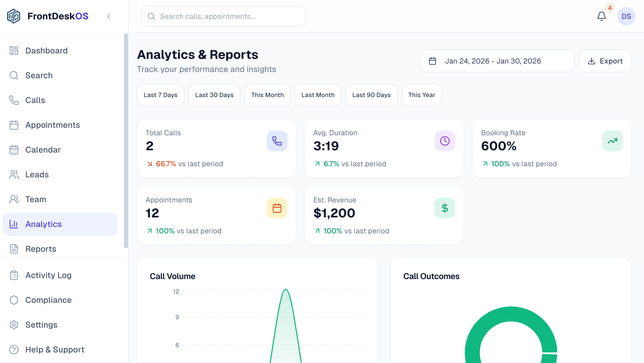Go to the Dashboard page
The width and height of the screenshot is (644, 363).
46,51
